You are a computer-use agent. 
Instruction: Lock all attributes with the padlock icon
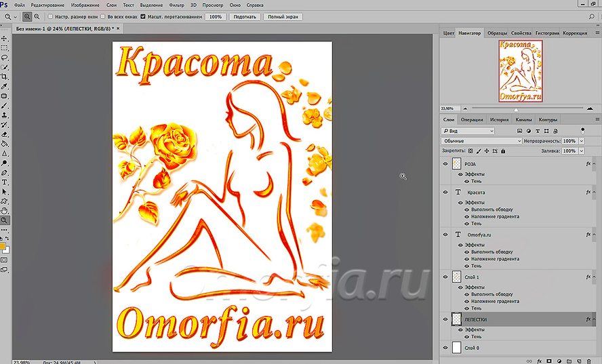503,151
